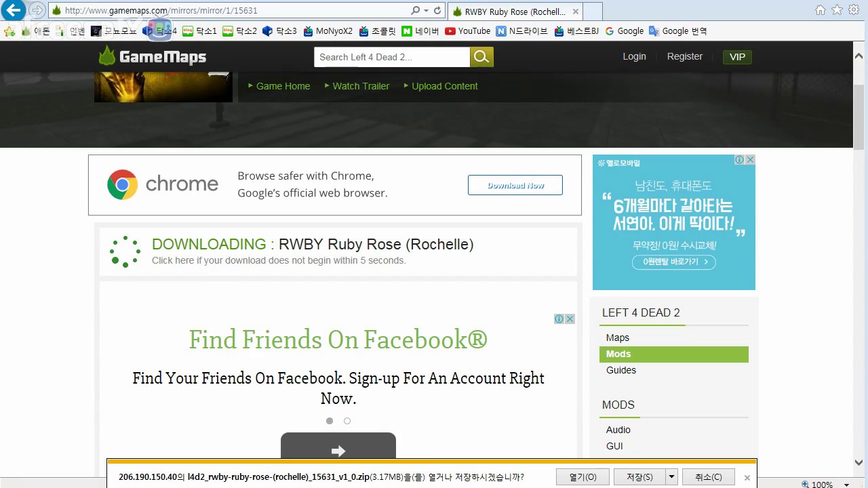Image resolution: width=868 pixels, height=488 pixels.
Task: Click the 취소(C) cancel button
Action: pos(709,477)
